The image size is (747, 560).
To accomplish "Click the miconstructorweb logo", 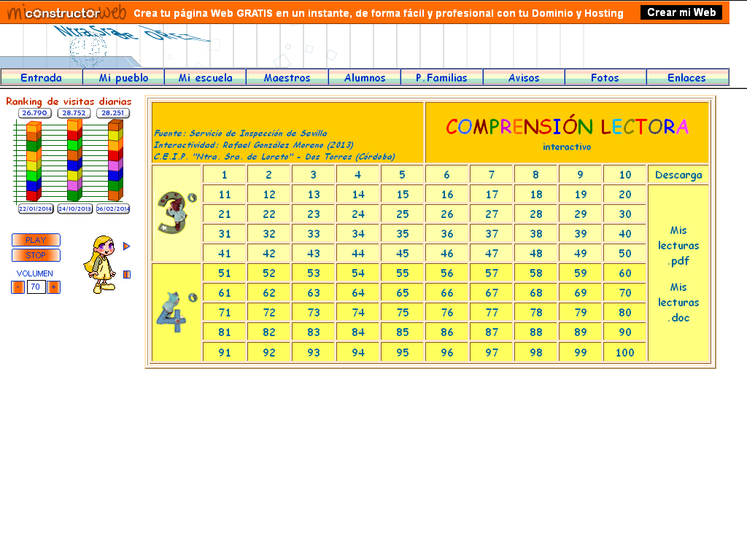I will tap(66, 12).
